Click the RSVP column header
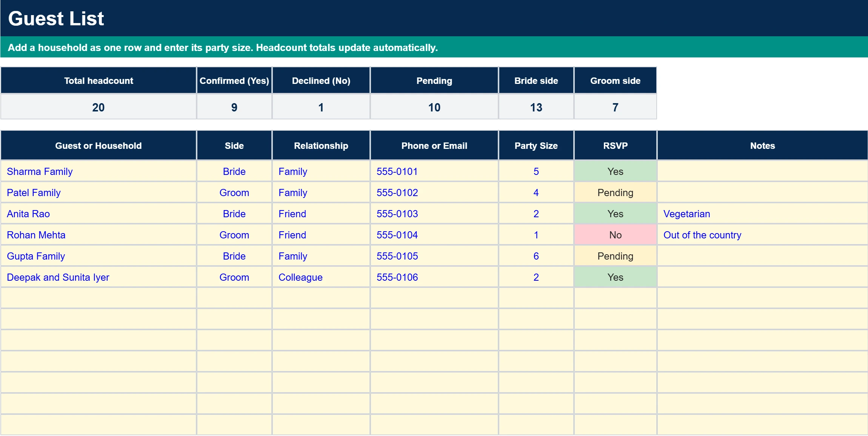868x436 pixels. 616,145
